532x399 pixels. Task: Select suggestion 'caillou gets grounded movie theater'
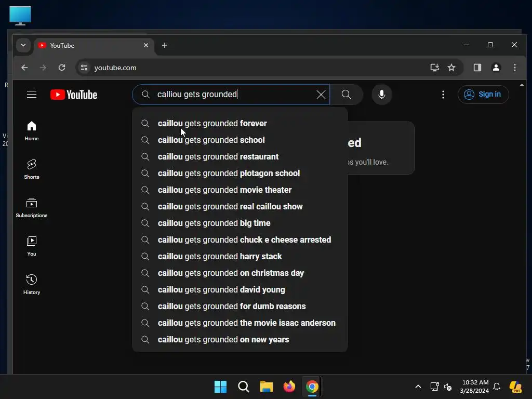(x=240, y=190)
